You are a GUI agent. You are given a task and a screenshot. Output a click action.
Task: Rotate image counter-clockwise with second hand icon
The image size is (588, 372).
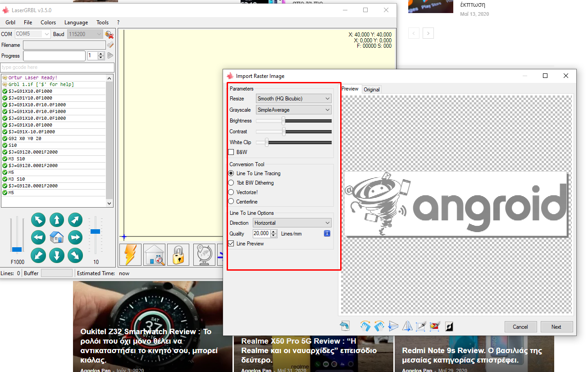point(379,326)
